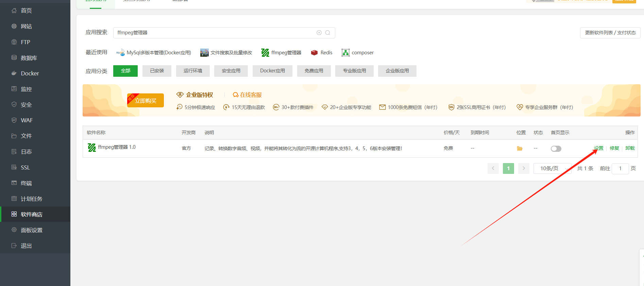Viewport: 644px width, 286px height.
Task: Click 设置 link for ffmpeg管理器
Action: [x=598, y=148]
